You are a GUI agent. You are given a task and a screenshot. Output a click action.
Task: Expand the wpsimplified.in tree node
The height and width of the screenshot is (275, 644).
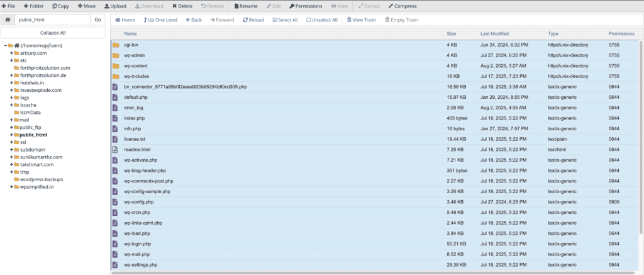pyautogui.click(x=12, y=187)
